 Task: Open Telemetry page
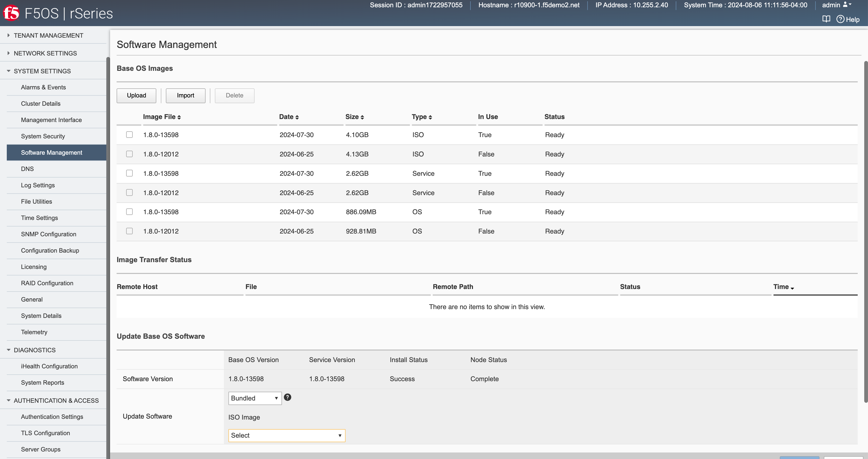pos(57,332)
